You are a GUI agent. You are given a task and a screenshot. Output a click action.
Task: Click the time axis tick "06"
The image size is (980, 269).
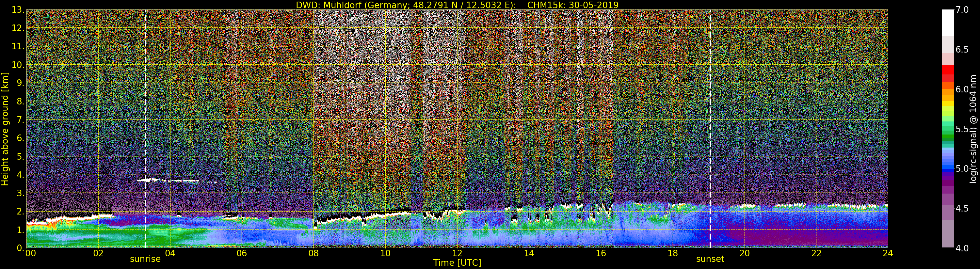242,253
